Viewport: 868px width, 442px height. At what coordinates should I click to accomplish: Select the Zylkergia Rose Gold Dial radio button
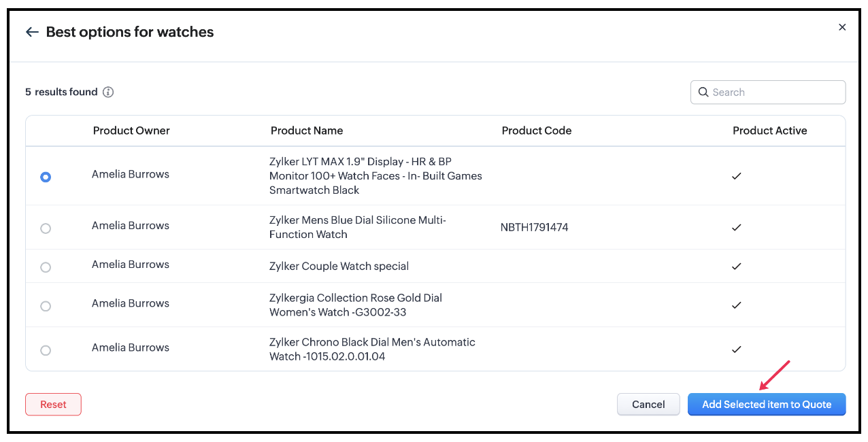click(x=46, y=306)
